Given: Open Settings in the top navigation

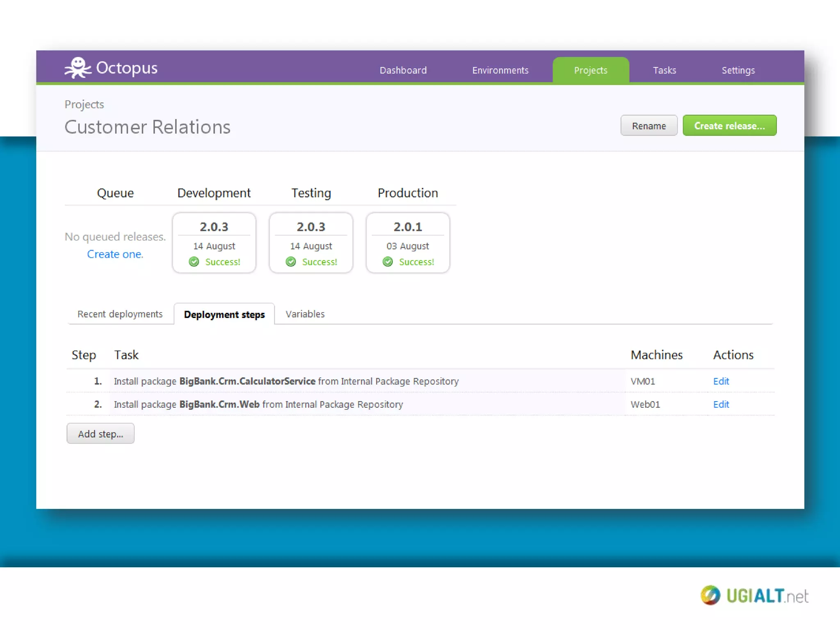Looking at the screenshot, I should pos(738,70).
